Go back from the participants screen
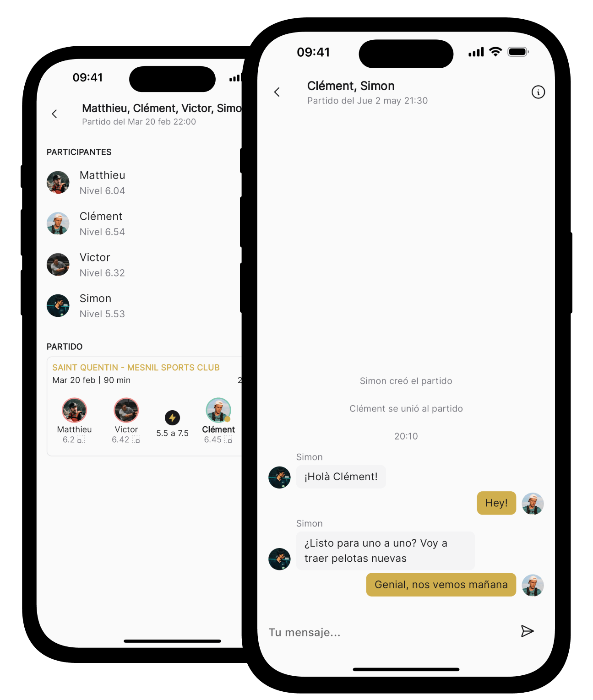 (x=54, y=114)
